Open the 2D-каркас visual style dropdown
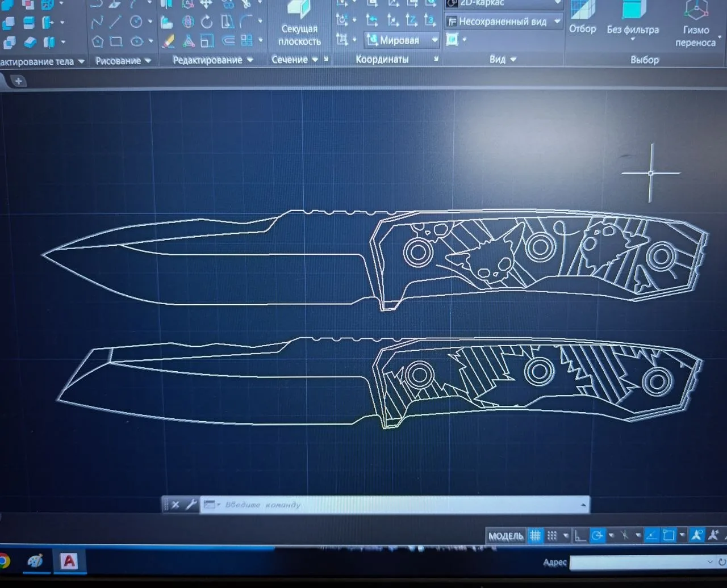The image size is (727, 588). pos(504,3)
